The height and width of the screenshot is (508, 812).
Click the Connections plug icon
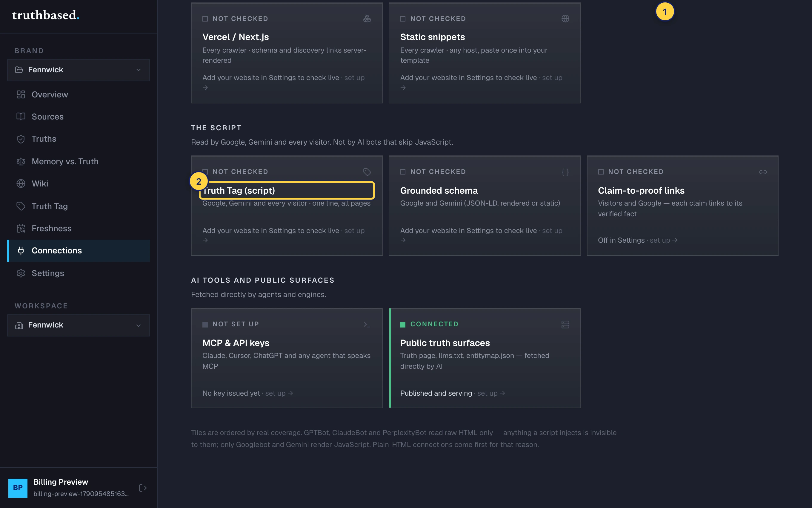point(21,251)
